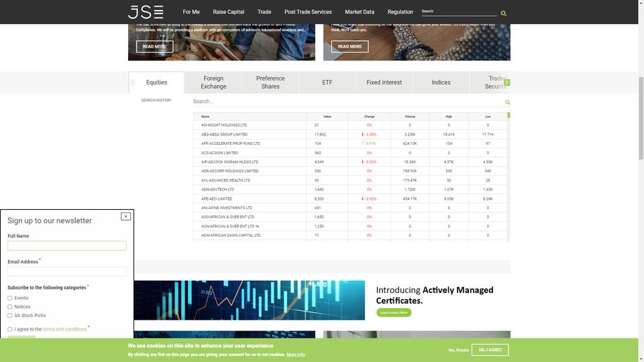This screenshot has width=644, height=362.
Task: Switch to the Indices tab
Action: 441,82
